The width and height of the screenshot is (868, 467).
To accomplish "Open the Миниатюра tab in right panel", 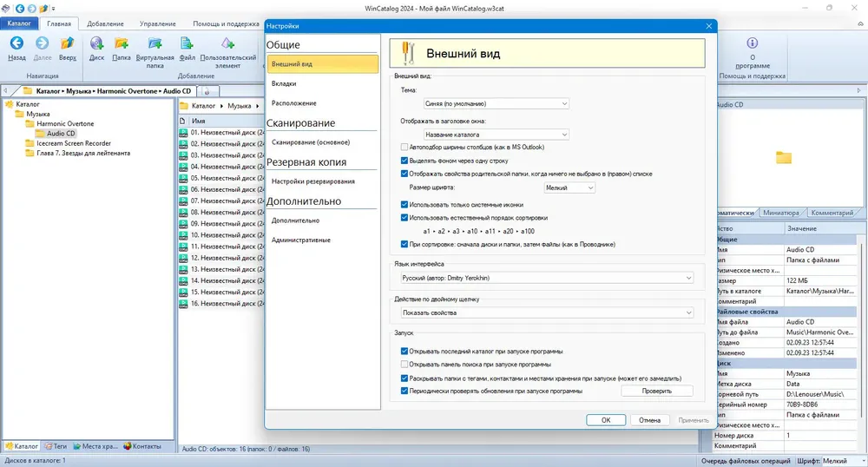I will click(780, 213).
